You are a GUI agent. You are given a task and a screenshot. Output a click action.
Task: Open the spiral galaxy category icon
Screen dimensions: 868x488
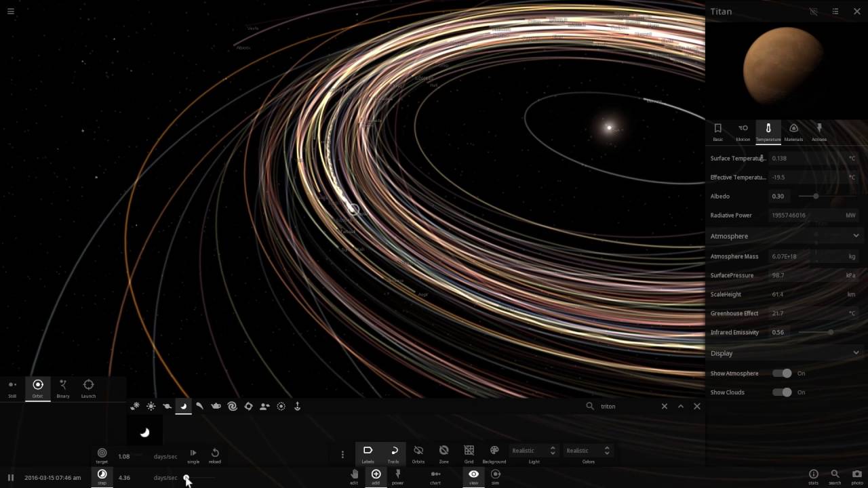click(232, 406)
